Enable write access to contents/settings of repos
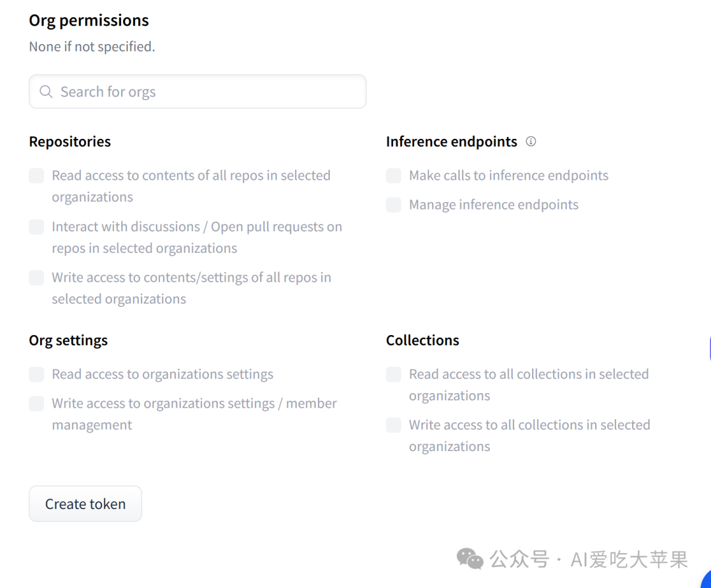 (x=36, y=277)
